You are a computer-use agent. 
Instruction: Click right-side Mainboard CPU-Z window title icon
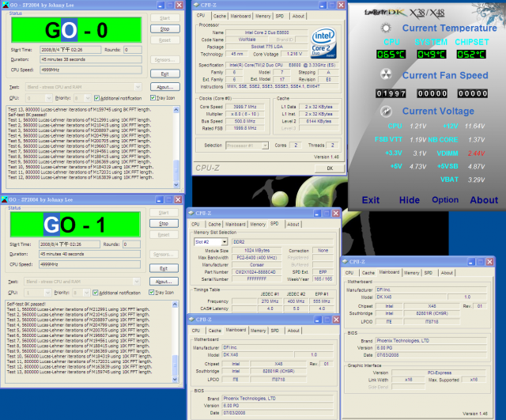pyautogui.click(x=345, y=262)
